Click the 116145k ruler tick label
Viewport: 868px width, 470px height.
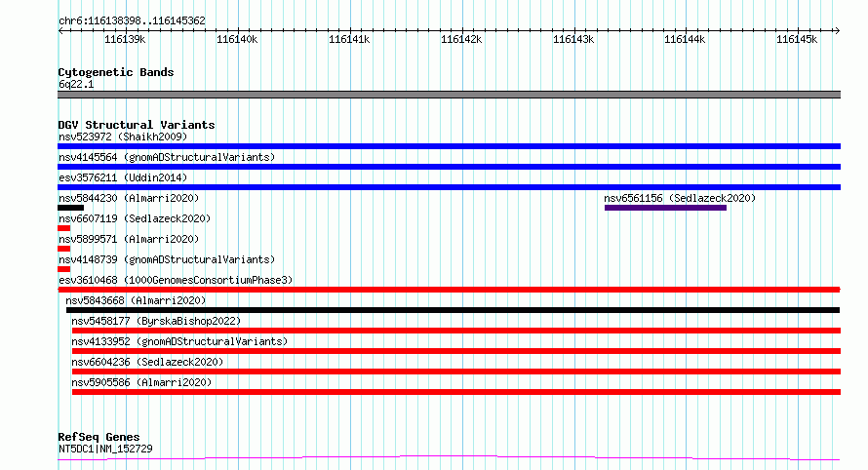click(x=797, y=39)
